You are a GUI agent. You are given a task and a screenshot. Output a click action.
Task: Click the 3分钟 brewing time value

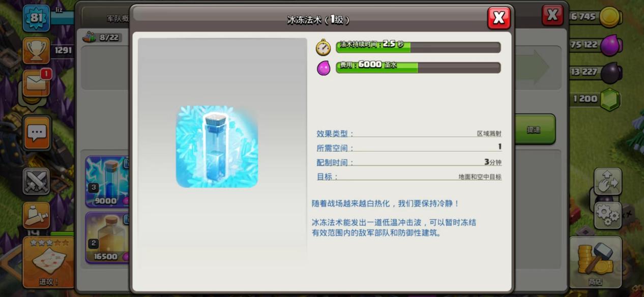tap(493, 162)
